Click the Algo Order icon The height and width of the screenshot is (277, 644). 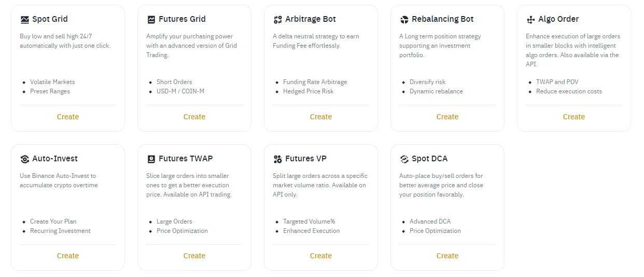[531, 20]
